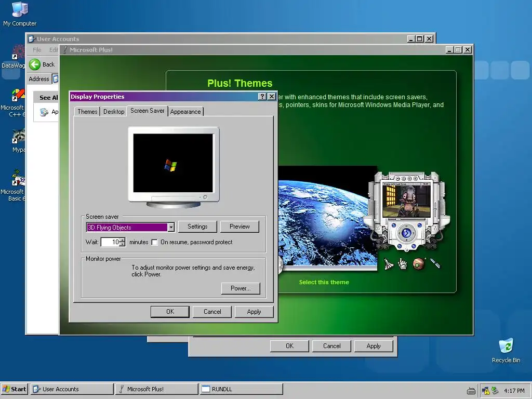This screenshot has width=532, height=399.
Task: Click Cancel in the background dialog below
Action: coord(331,346)
